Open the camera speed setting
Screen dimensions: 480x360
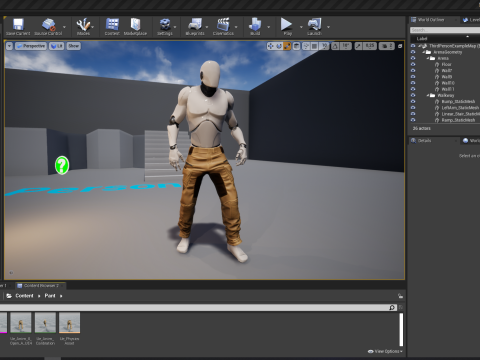[387, 46]
